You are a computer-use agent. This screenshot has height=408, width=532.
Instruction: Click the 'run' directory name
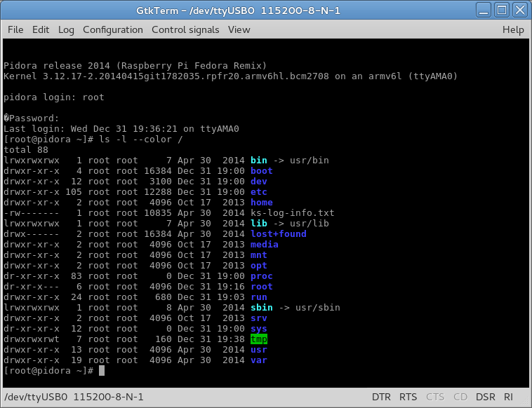(258, 297)
